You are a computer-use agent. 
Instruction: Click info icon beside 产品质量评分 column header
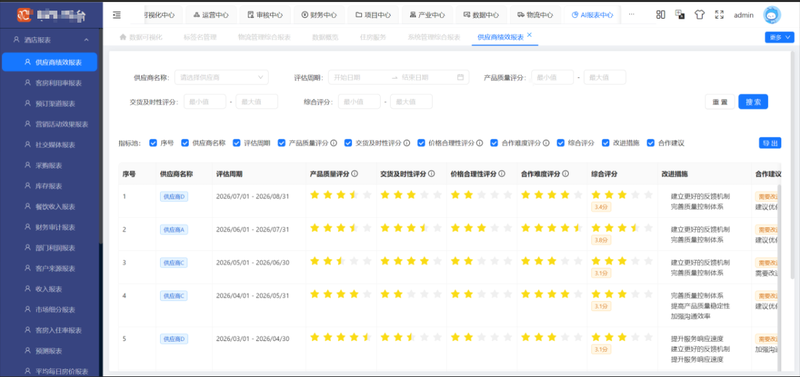(x=355, y=174)
